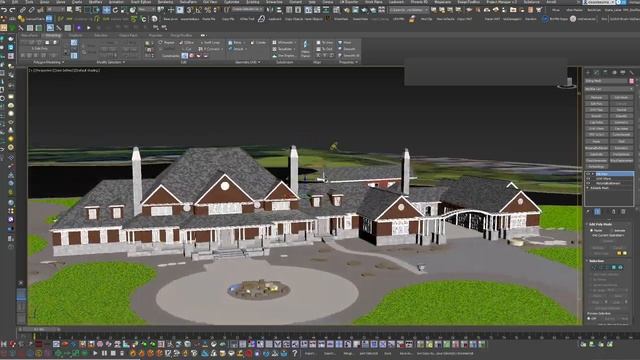Viewport: 640px width, 360px height.
Task: Click the Smooth 30 button
Action: 349,56
